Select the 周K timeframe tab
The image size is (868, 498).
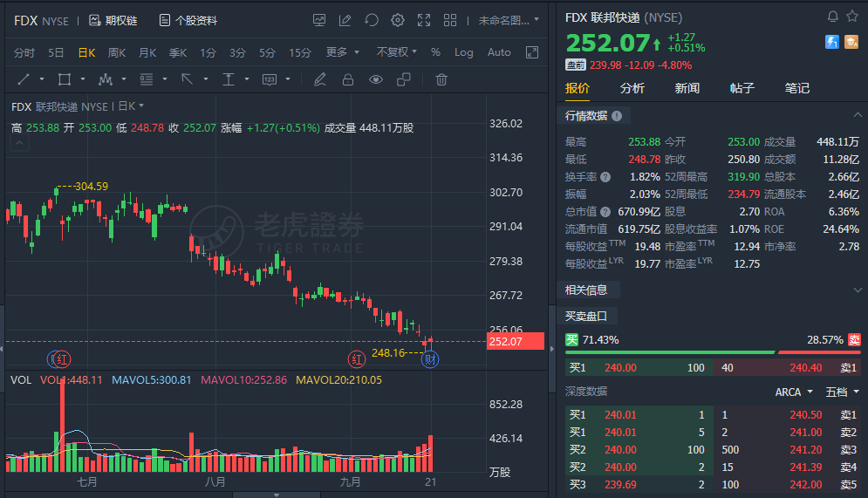117,52
